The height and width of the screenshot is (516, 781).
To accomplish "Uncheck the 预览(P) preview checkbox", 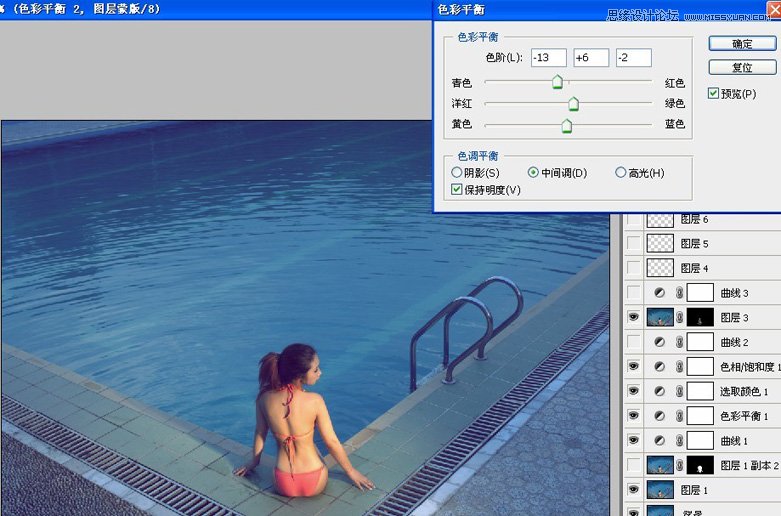I will click(x=713, y=93).
